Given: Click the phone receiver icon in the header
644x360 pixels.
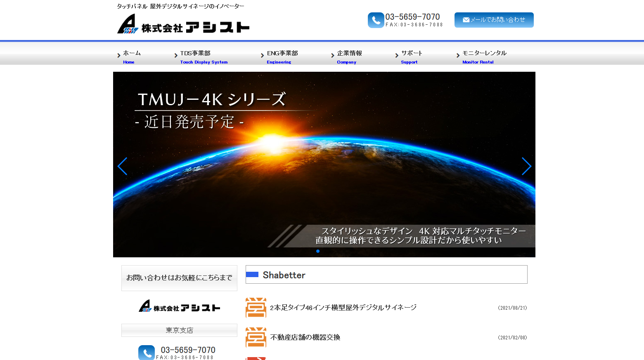Looking at the screenshot, I should point(376,20).
